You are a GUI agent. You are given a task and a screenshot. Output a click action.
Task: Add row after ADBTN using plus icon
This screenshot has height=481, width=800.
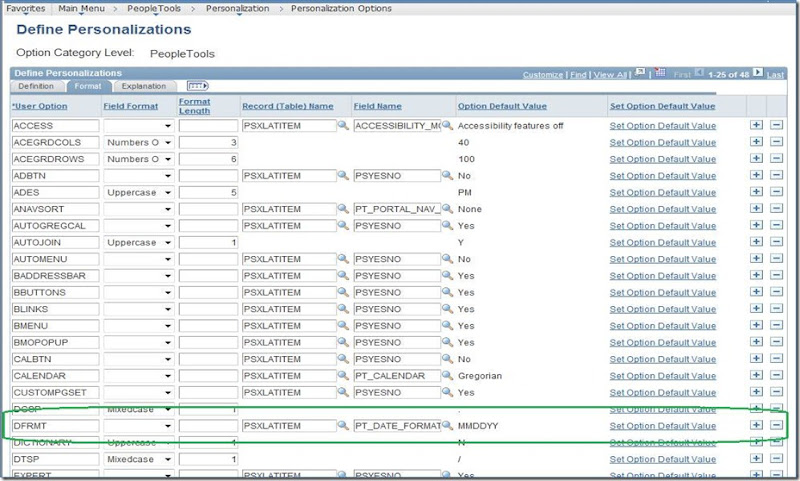click(756, 176)
